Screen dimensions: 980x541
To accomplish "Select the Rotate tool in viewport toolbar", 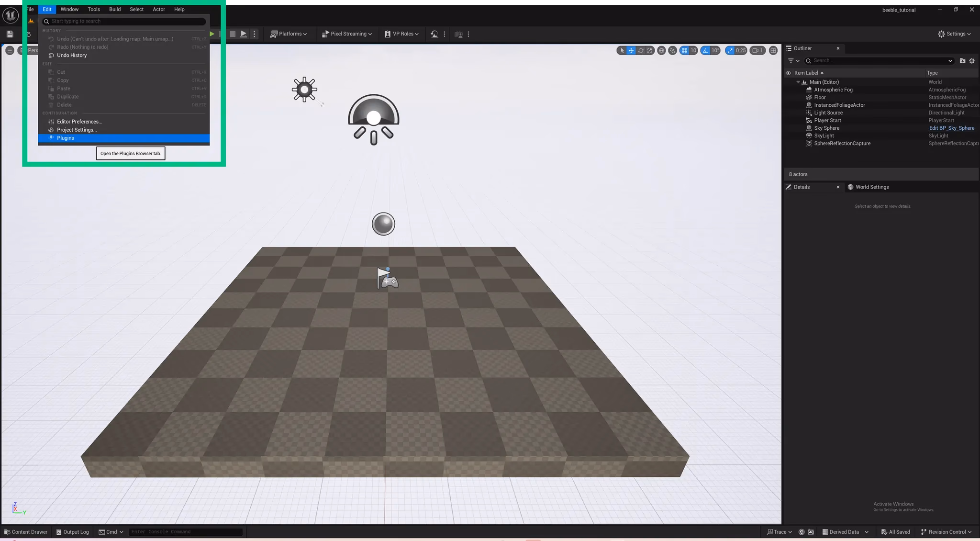I will coord(641,50).
